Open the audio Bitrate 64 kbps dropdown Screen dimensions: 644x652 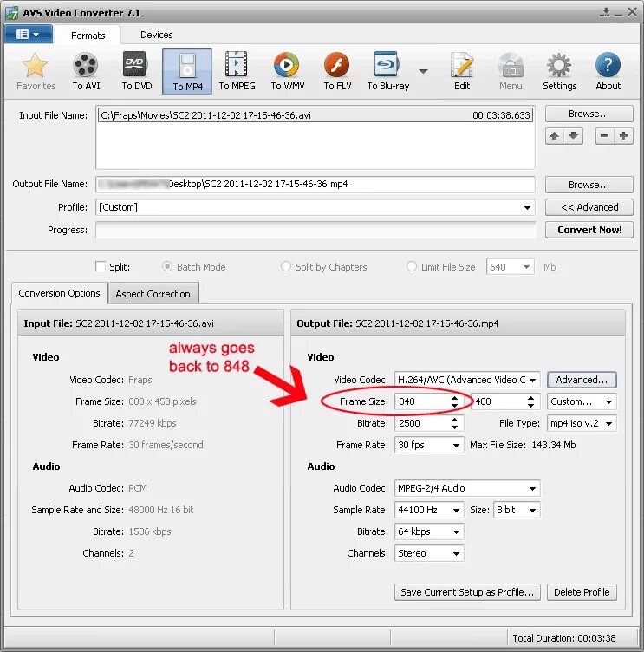coord(456,531)
